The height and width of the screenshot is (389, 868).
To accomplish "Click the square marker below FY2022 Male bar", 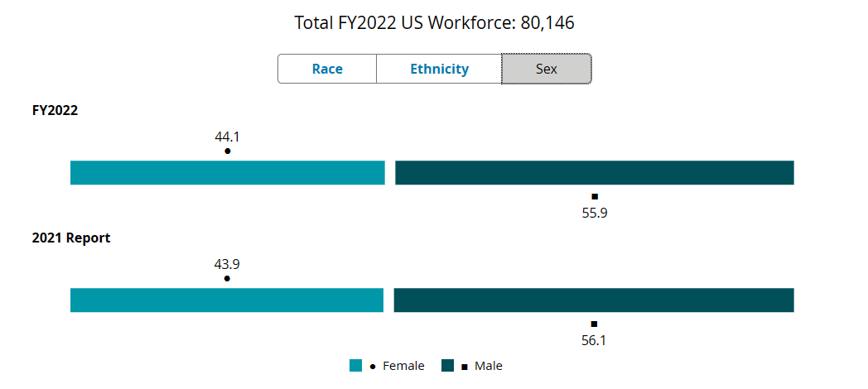I will click(595, 196).
